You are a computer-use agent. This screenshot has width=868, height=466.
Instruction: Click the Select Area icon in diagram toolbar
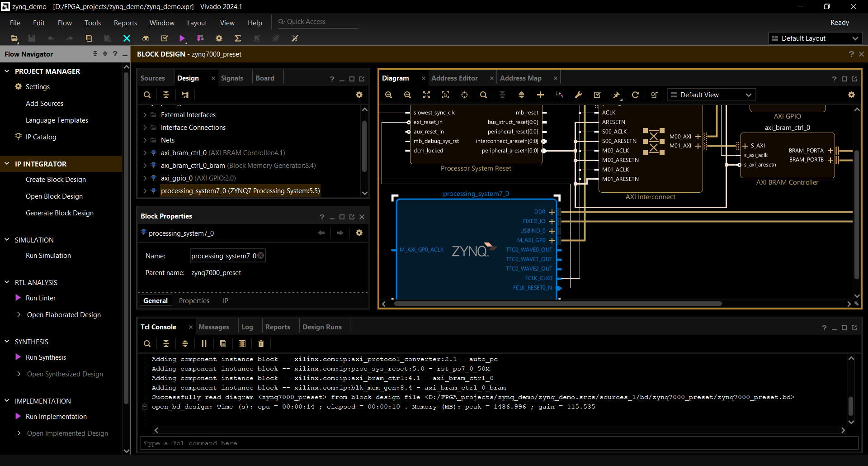tap(445, 95)
